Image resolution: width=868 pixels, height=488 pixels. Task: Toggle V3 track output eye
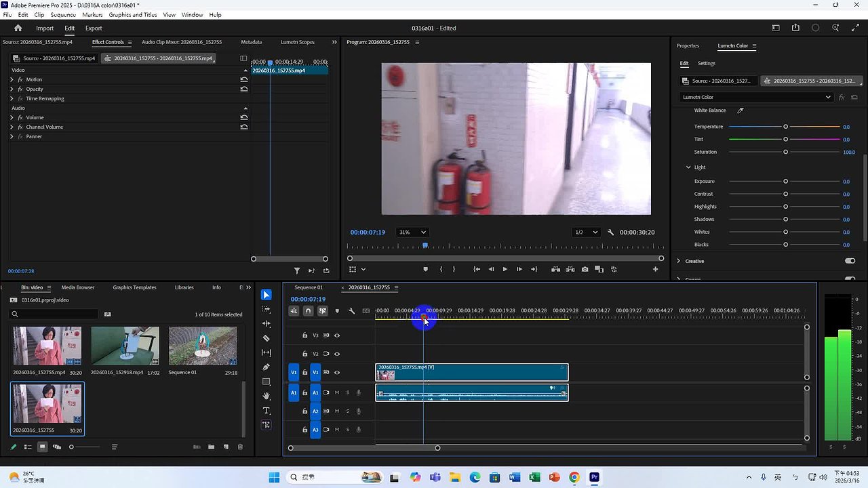point(337,335)
